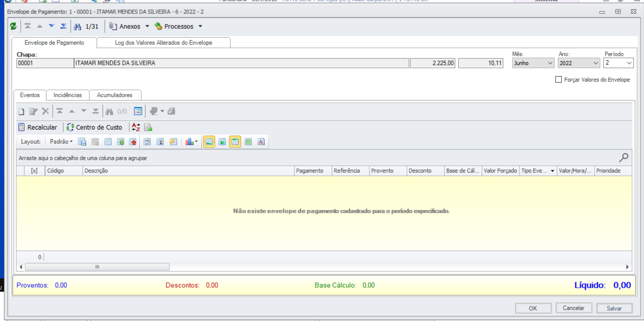Click the colored grid icon in Eventos toolbar
This screenshot has width=644, height=321.
[x=138, y=111]
